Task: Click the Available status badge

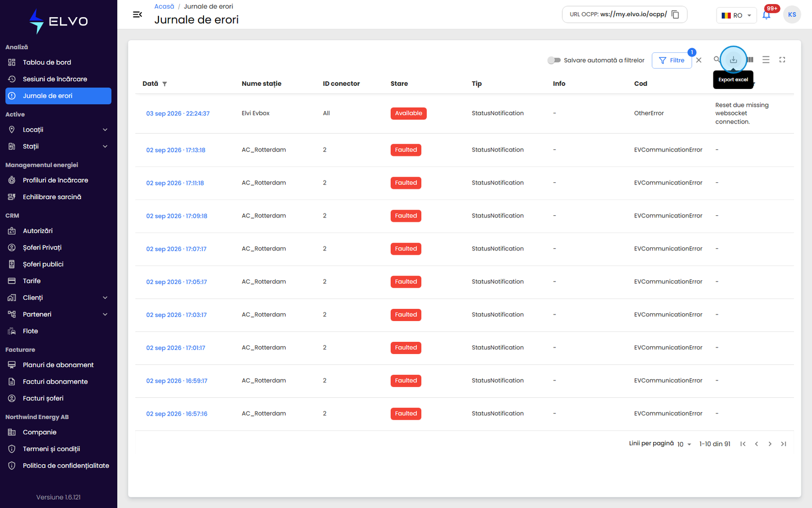Action: pos(409,113)
